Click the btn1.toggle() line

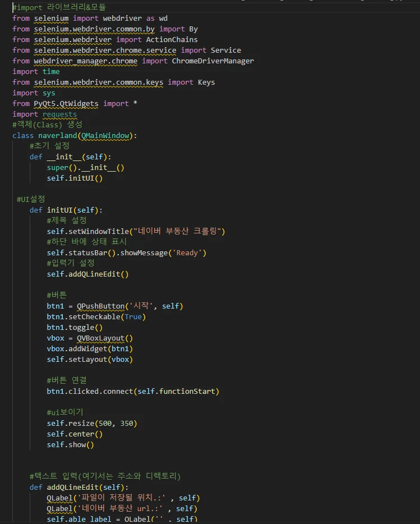75,327
